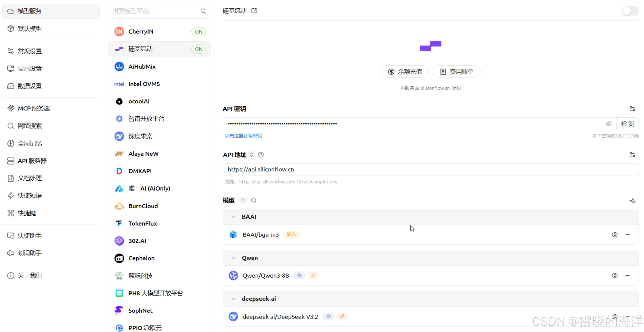The width and height of the screenshot is (644, 332).
Task: Open MCP 服务器 settings
Action: click(x=34, y=108)
